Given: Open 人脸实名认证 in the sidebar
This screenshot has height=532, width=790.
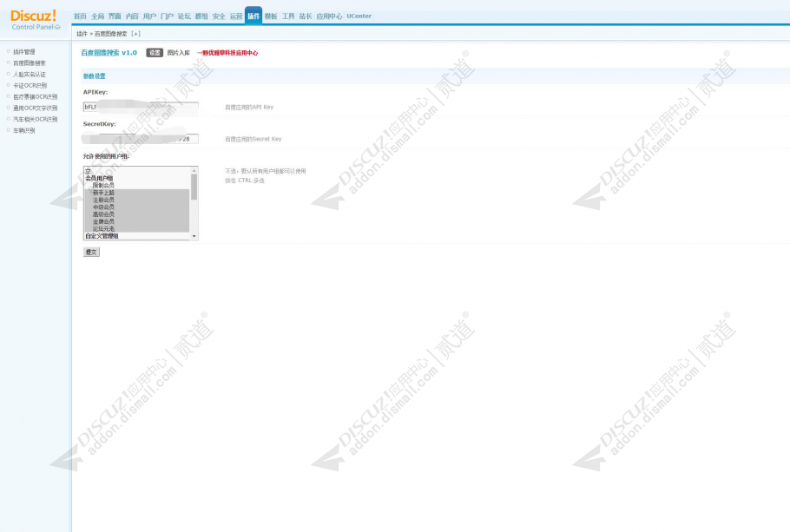Looking at the screenshot, I should 30,74.
